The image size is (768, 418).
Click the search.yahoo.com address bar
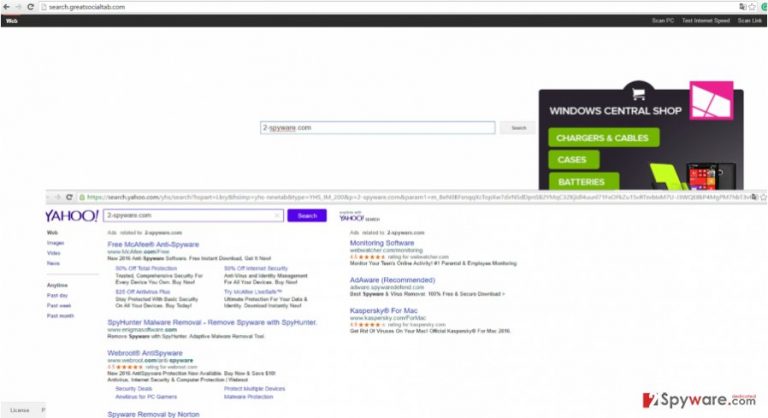pyautogui.click(x=419, y=197)
